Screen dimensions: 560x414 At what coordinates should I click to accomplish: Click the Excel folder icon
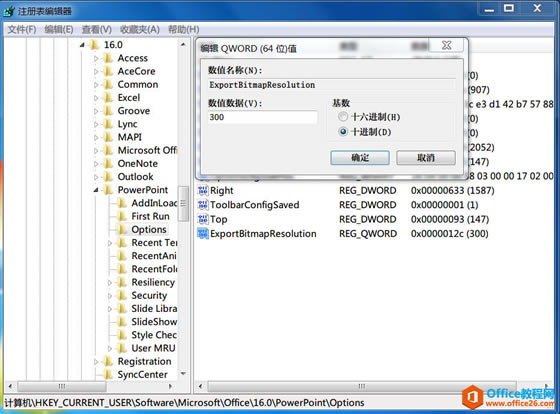109,98
